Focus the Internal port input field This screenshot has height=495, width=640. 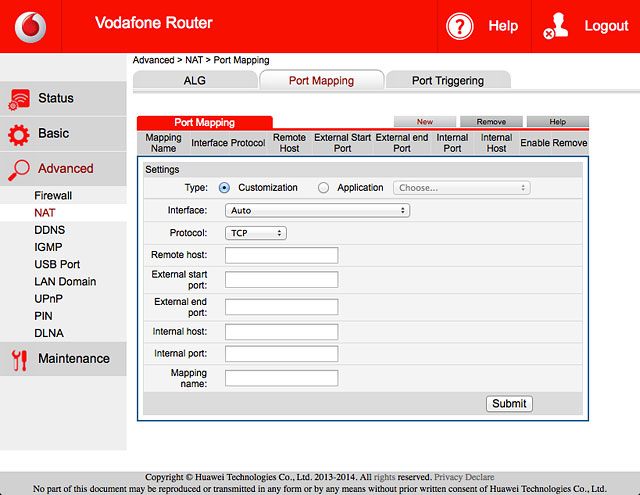[281, 353]
